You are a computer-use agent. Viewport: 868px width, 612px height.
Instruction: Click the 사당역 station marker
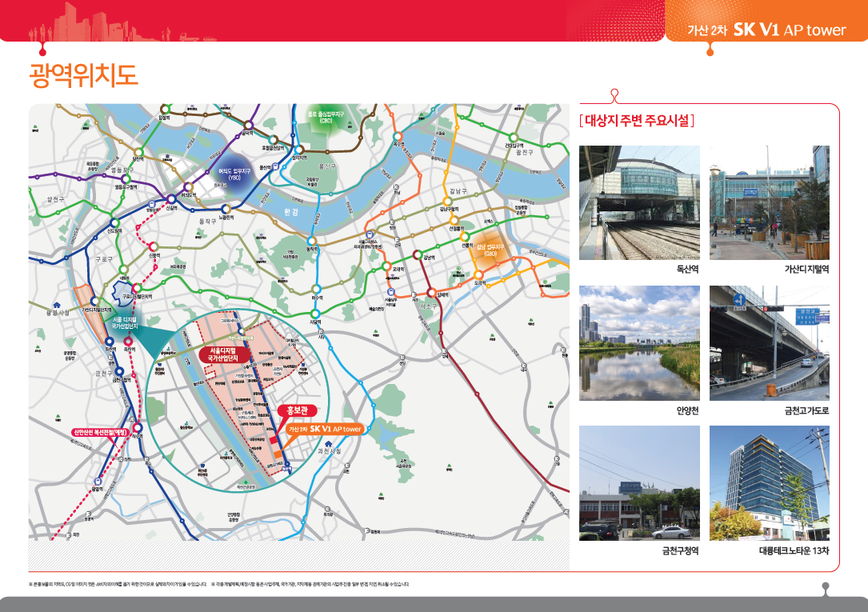pos(315,314)
